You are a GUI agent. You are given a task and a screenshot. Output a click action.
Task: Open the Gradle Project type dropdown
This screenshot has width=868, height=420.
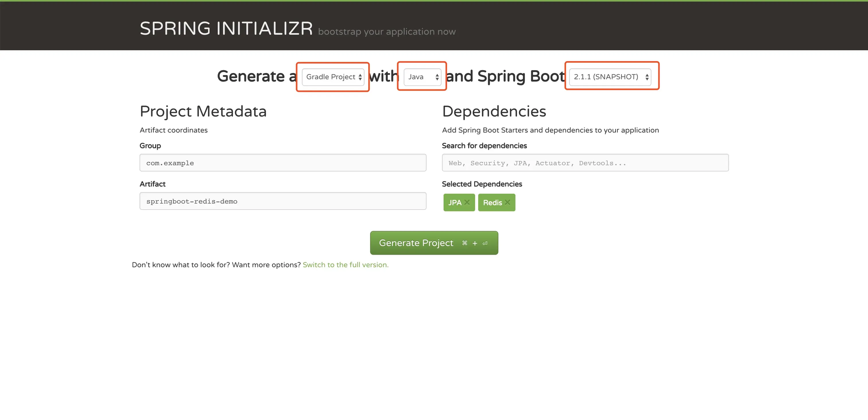331,77
